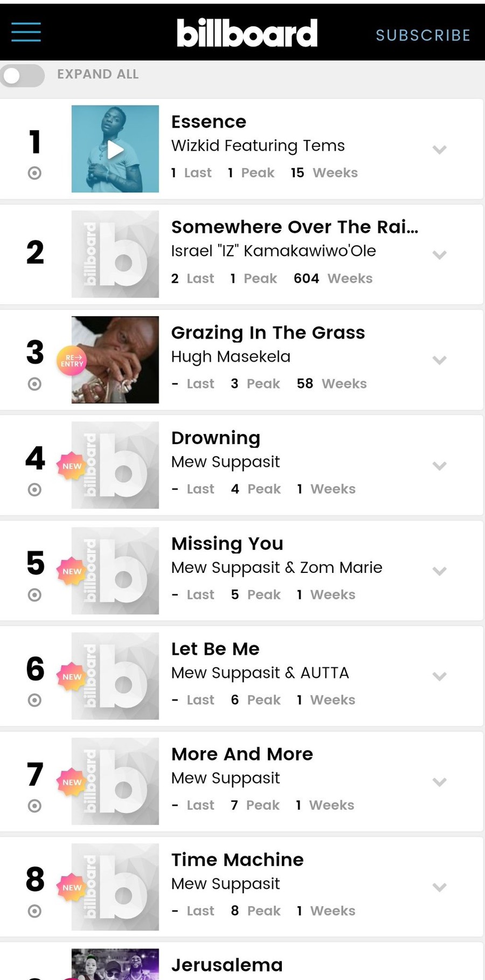Toggle the Expand All switch
Viewport: 485px width, 980px height.
point(23,75)
